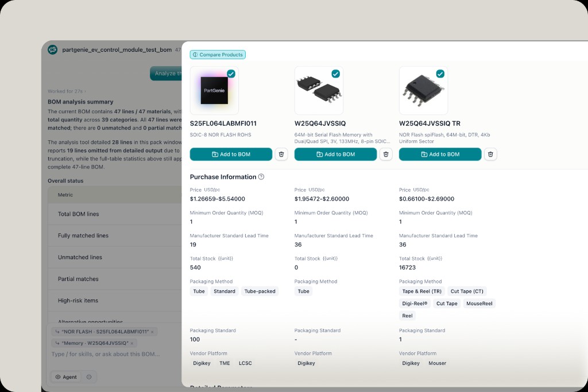Remove the 'NOR FLASH · S25FL064LABMFI011' chip
Viewport: 588px width, 392px height.
pos(152,332)
